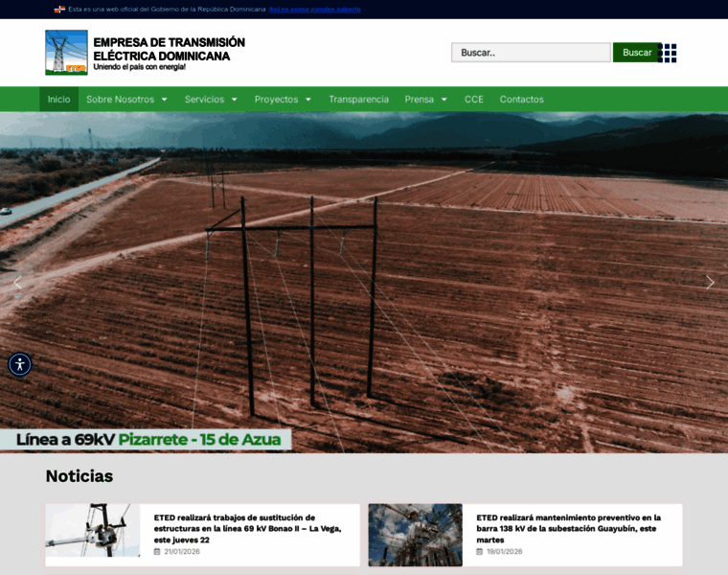Click the Empresa de Transmisión Eléctrica title
Screen dimensions: 728x575
(x=169, y=49)
